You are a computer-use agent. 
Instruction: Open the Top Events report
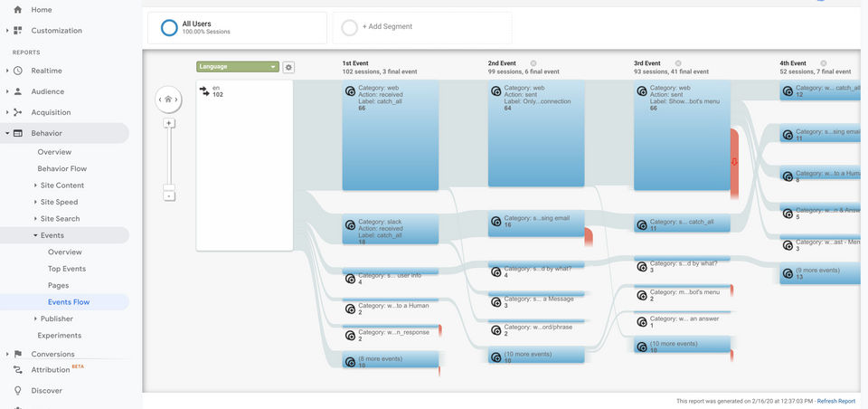click(67, 269)
